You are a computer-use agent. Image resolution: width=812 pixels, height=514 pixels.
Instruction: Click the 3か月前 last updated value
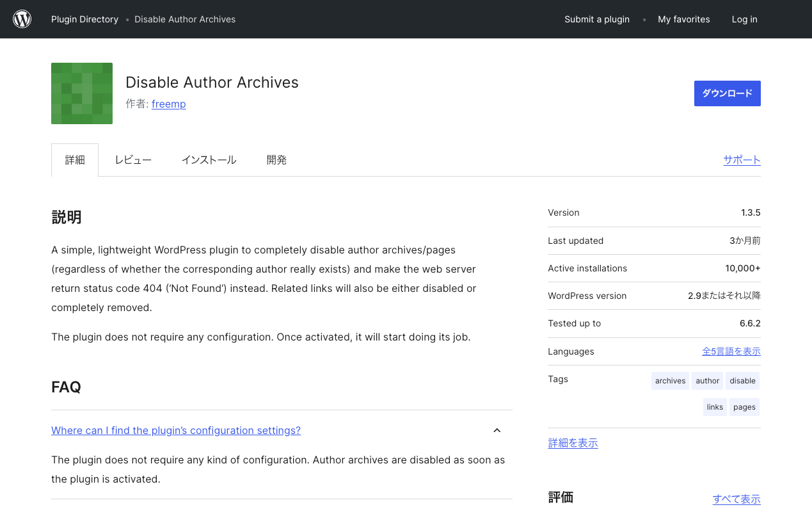point(745,241)
